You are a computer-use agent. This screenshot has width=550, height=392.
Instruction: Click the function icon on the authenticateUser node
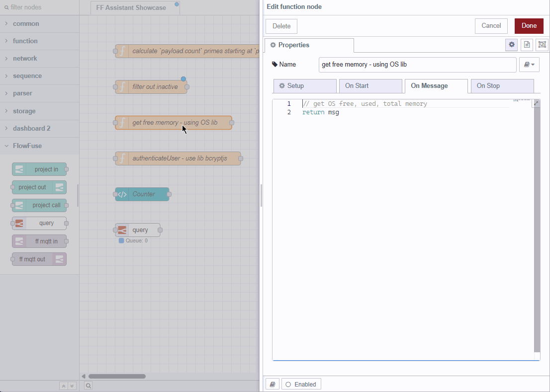click(122, 158)
